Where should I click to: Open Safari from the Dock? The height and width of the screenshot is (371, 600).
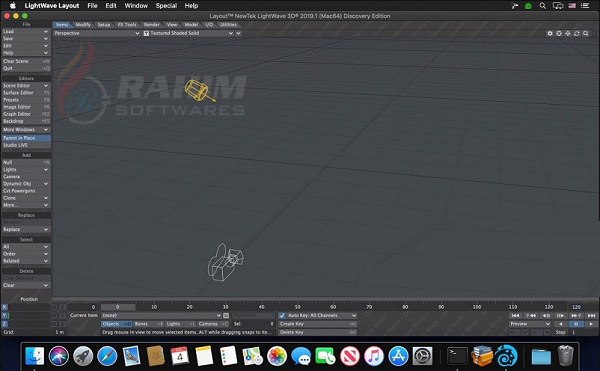[107, 356]
